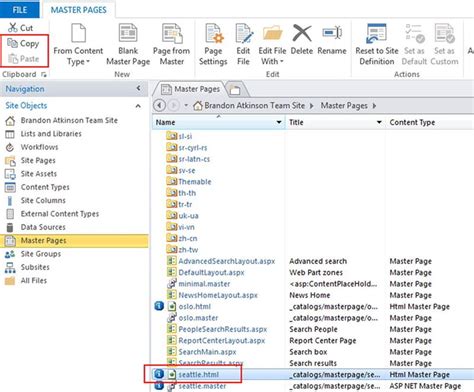Open Site Groups
This screenshot has width=474, height=392.
(x=41, y=254)
